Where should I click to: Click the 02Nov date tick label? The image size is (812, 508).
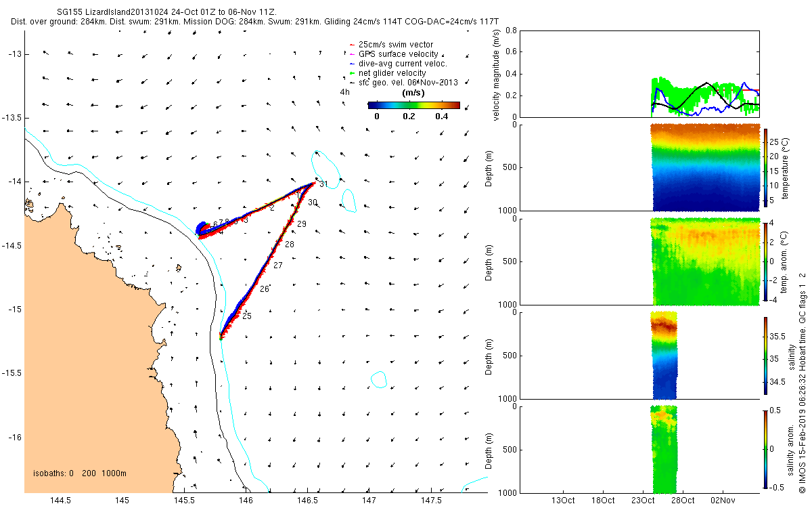723,501
